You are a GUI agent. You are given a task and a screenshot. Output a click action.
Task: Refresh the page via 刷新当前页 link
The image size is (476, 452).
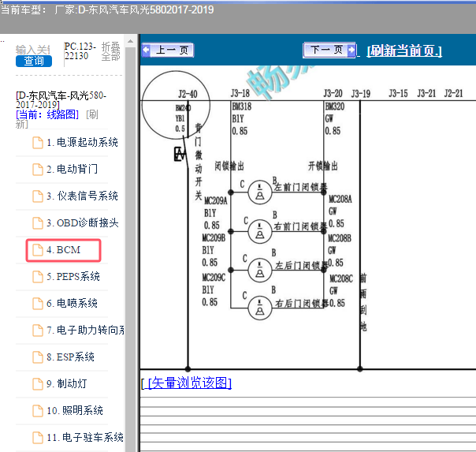[x=404, y=50]
